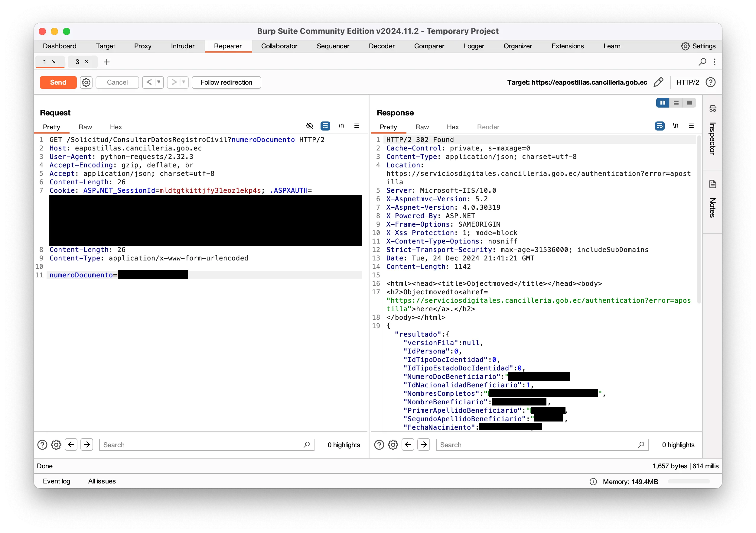Toggle non-printable chars \n in Request
Image resolution: width=756 pixels, height=533 pixels.
pos(341,126)
